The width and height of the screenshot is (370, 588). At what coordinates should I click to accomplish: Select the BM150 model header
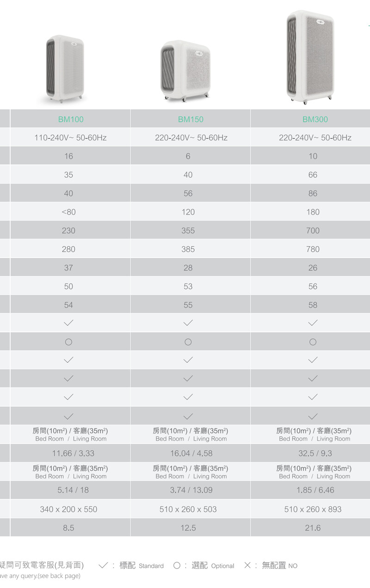click(191, 119)
